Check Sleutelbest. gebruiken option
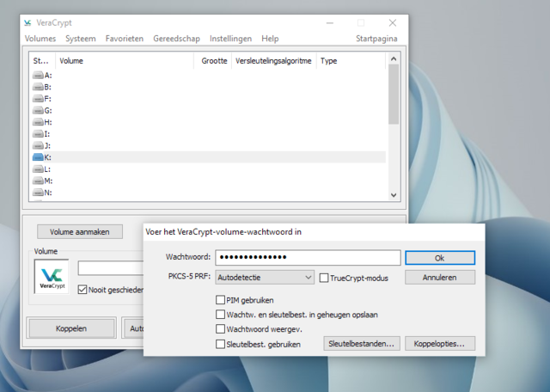This screenshot has height=392, width=550. pyautogui.click(x=220, y=344)
